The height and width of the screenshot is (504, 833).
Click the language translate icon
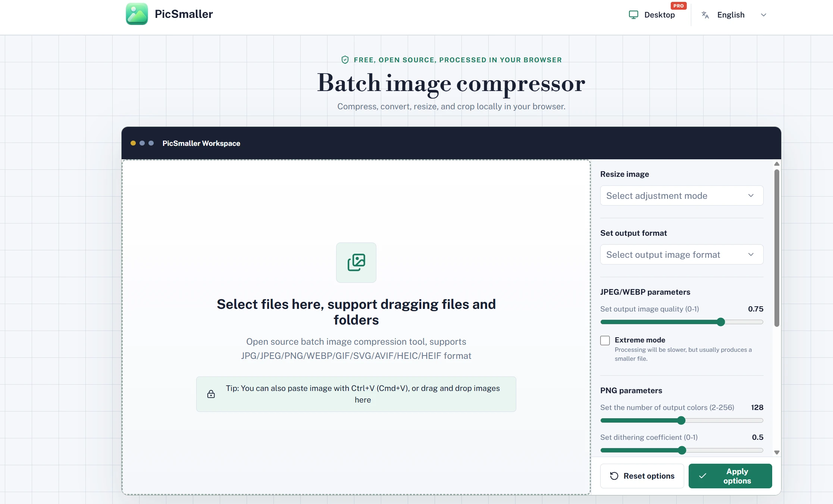click(x=705, y=15)
